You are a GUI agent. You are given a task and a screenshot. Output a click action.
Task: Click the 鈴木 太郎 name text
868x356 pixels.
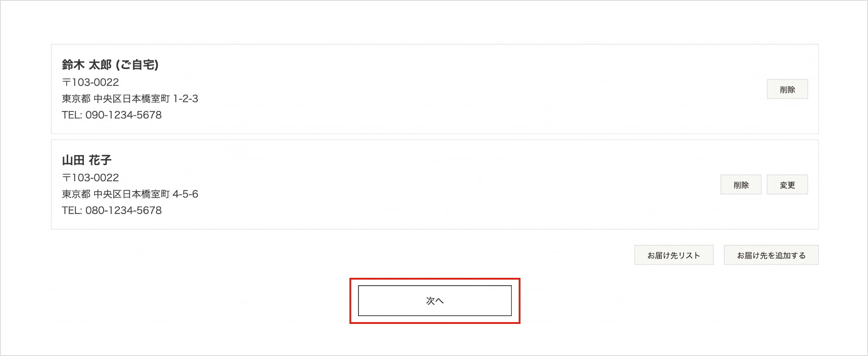pos(87,65)
